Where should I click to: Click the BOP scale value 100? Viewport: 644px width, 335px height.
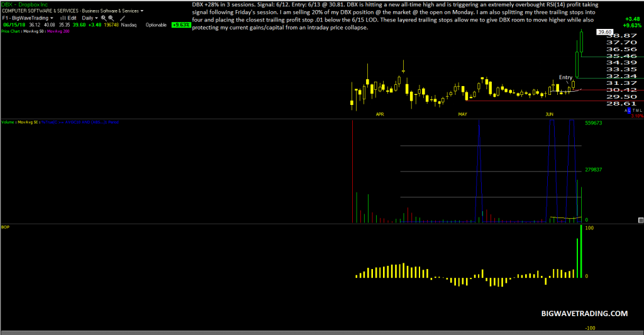pos(589,228)
